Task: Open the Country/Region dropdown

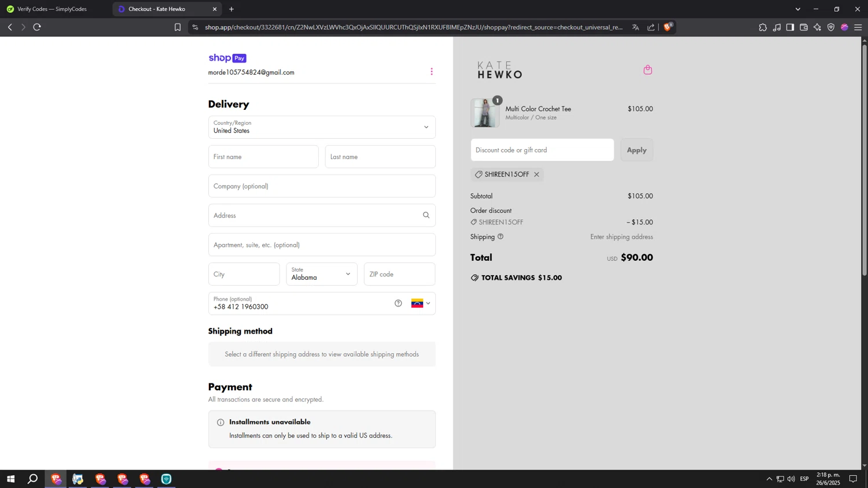Action: click(322, 127)
